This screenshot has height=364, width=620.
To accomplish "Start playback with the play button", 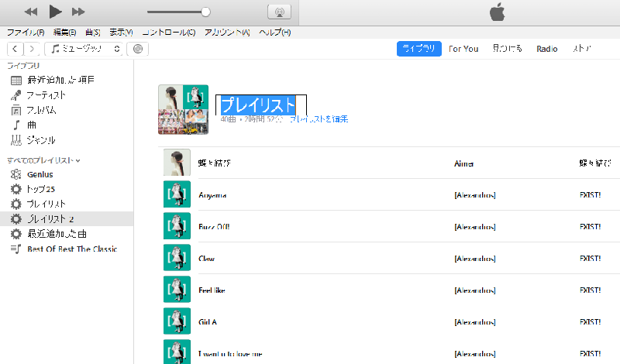I will pos(55,12).
